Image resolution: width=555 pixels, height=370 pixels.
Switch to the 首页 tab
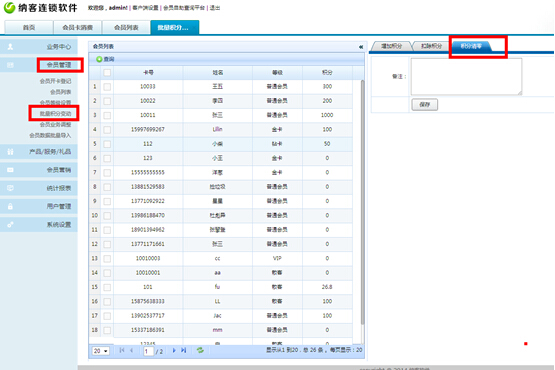29,27
